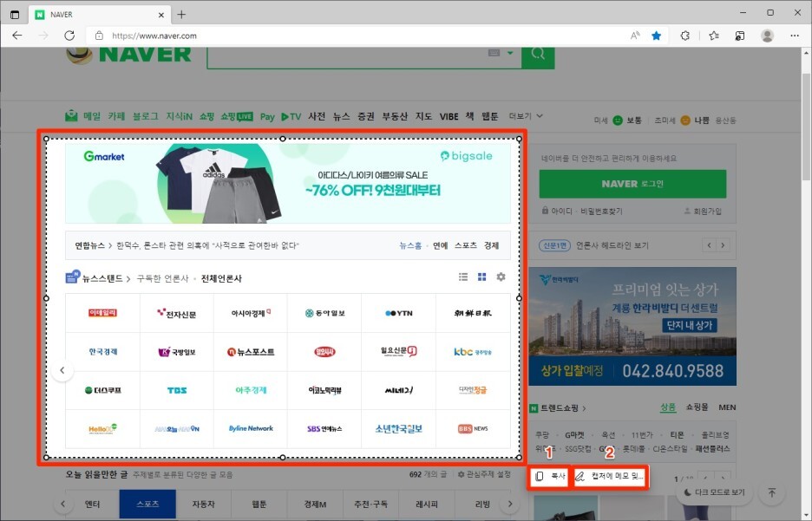812x521 pixels.
Task: Open the tab actions menu icon
Action: 15,15
